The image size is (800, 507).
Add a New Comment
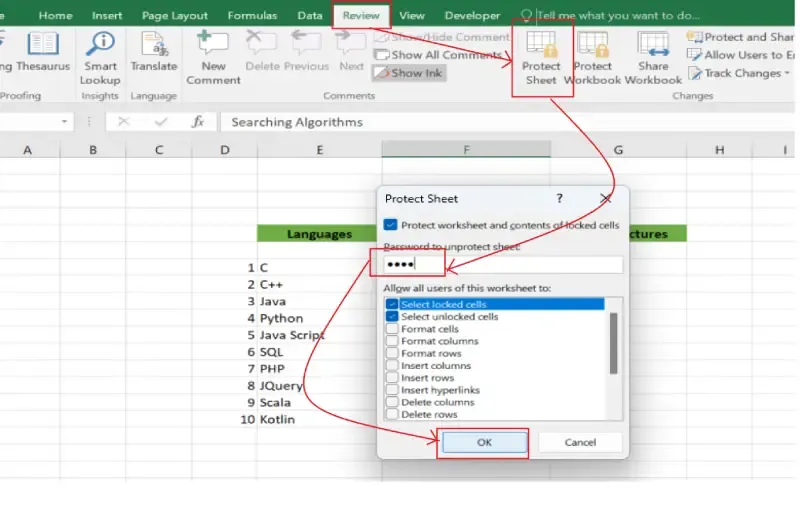point(213,58)
